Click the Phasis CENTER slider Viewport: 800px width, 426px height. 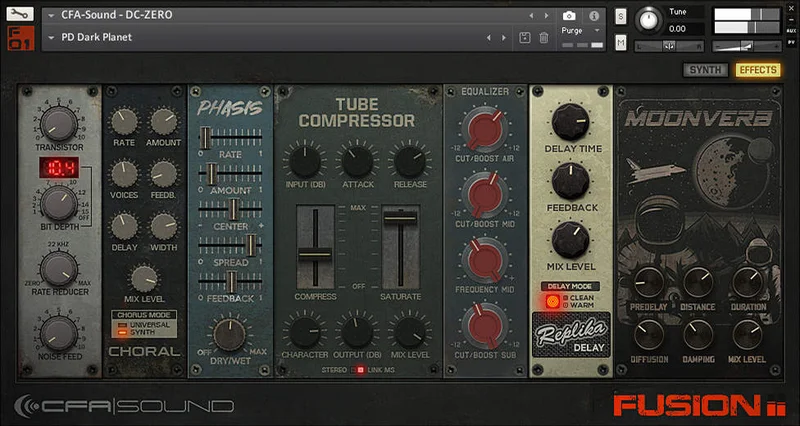pyautogui.click(x=231, y=209)
